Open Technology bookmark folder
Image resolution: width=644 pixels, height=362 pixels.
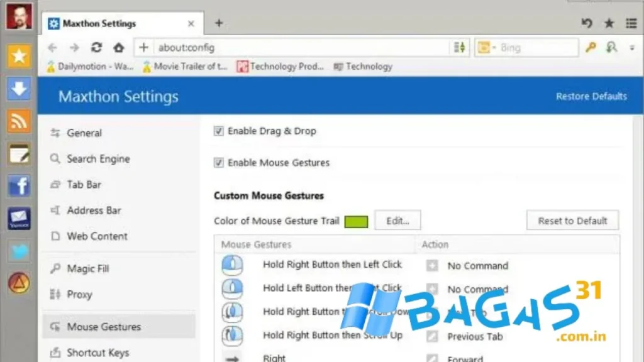pos(363,67)
